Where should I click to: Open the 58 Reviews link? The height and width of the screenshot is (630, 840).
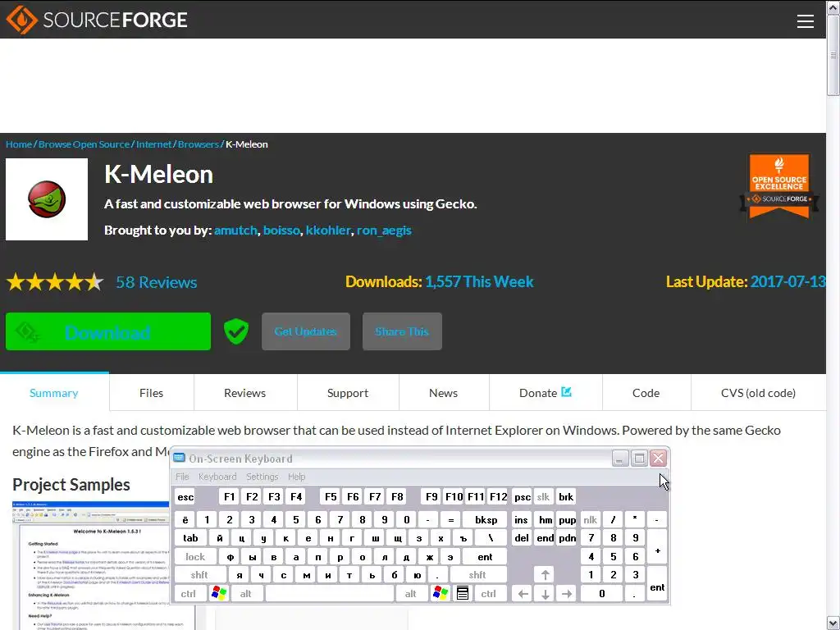pyautogui.click(x=157, y=282)
